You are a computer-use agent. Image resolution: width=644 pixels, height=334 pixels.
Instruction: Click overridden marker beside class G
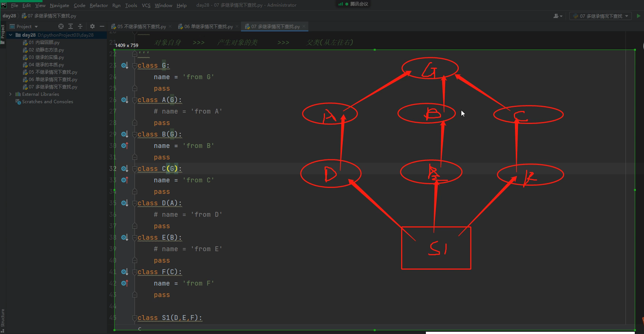(125, 65)
